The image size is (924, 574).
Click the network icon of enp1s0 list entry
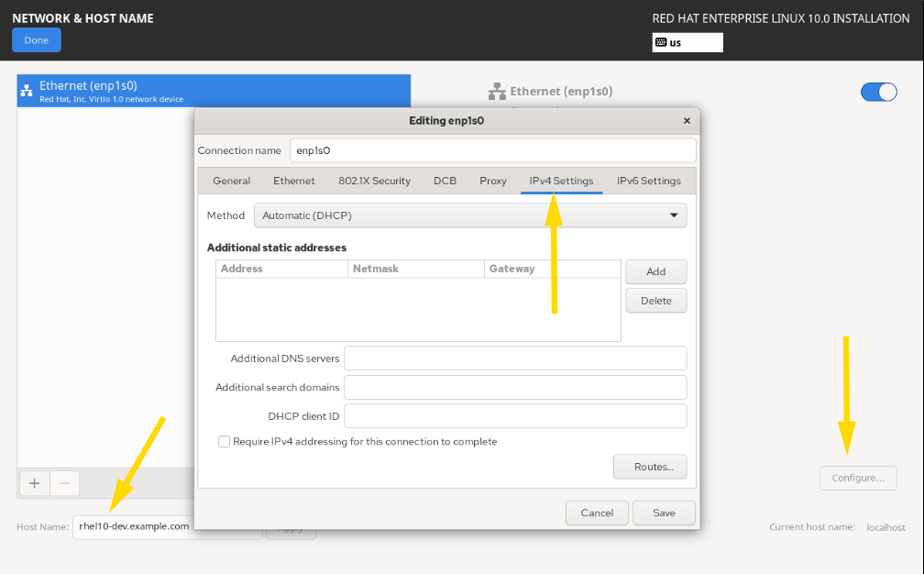point(27,91)
